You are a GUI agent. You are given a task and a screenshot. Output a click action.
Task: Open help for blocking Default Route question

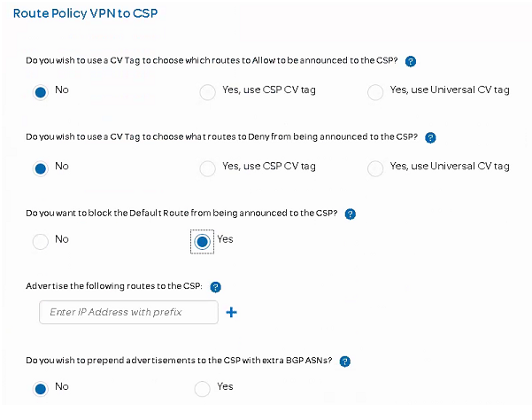tap(350, 214)
